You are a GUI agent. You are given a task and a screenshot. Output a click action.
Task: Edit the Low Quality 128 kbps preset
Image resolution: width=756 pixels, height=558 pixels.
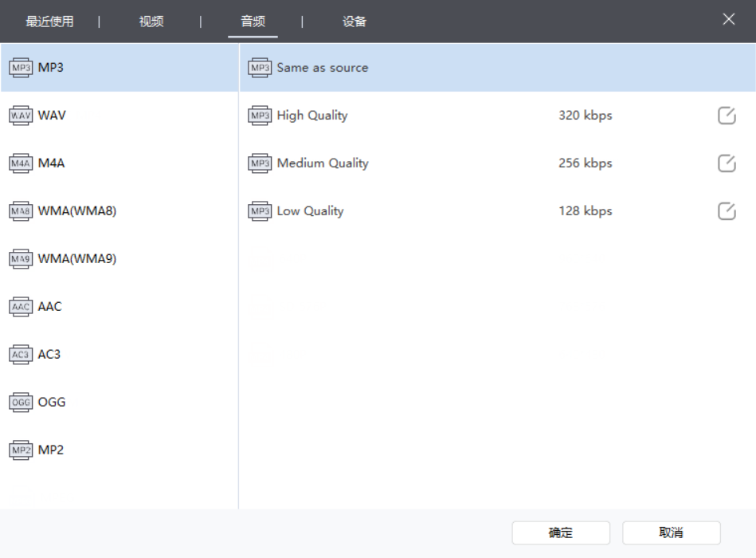pos(727,211)
